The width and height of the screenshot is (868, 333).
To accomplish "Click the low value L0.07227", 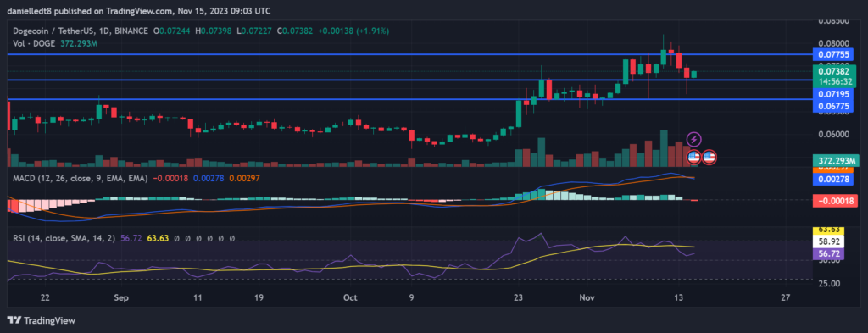I will (254, 31).
